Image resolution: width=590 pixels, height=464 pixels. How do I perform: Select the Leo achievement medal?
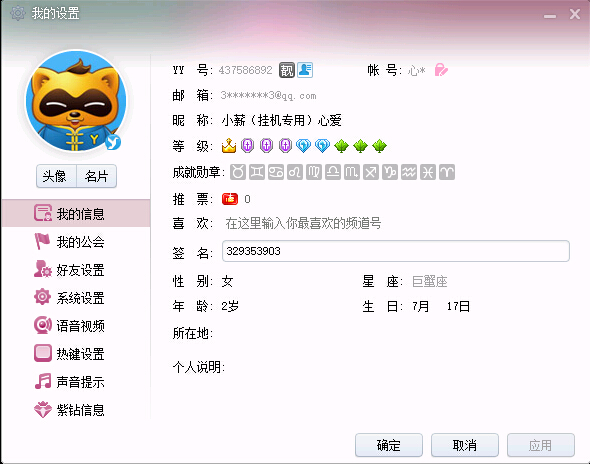tap(295, 172)
